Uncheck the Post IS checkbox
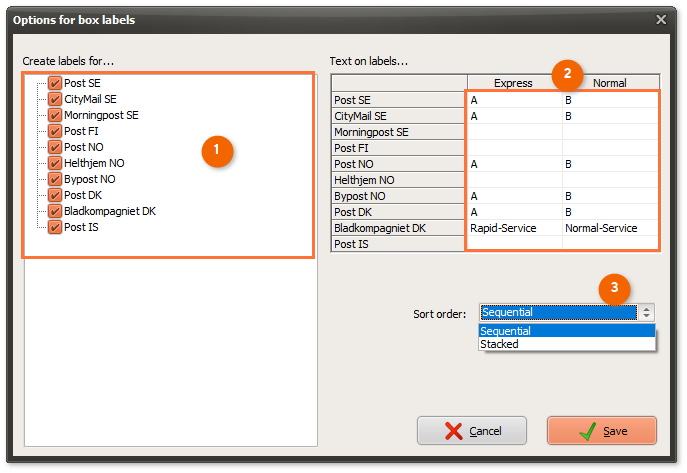Screen dimensions: 687x473 (55, 227)
